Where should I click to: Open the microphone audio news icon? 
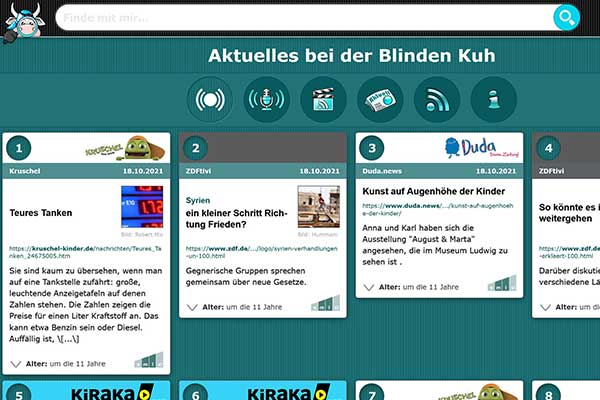266,99
